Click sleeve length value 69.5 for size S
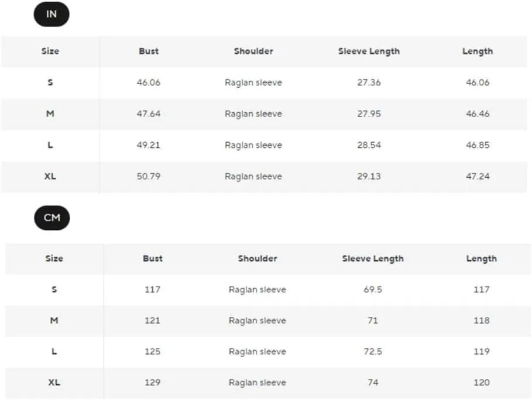Viewport: 532px width, 400px height. pyautogui.click(x=373, y=289)
